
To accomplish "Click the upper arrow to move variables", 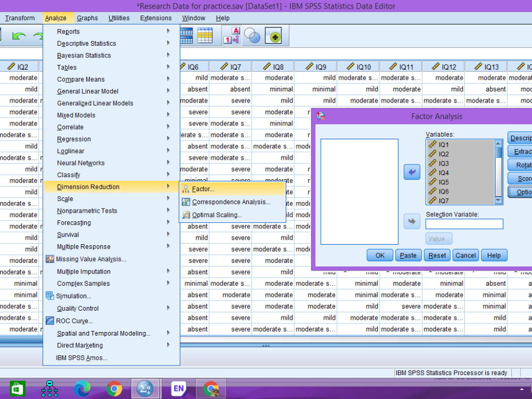I will (412, 172).
